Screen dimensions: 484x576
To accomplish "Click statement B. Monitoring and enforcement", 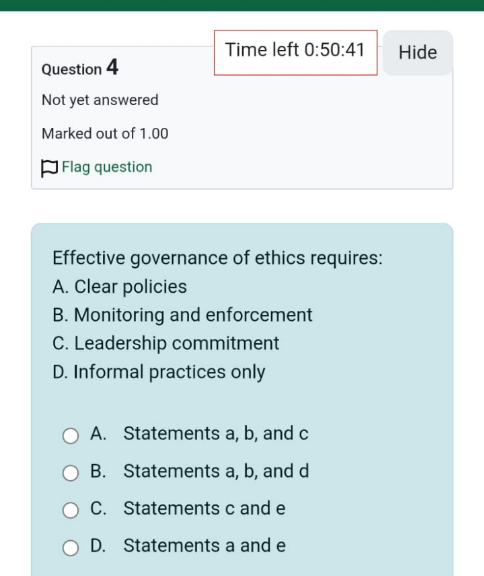I will (x=183, y=315).
